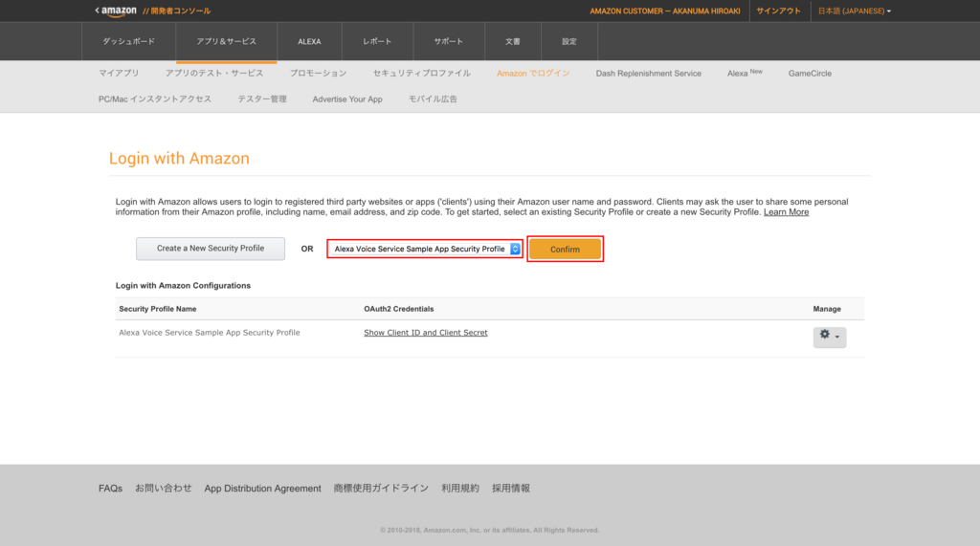
Task: Open the gear Manage menu for the profile
Action: coord(830,337)
